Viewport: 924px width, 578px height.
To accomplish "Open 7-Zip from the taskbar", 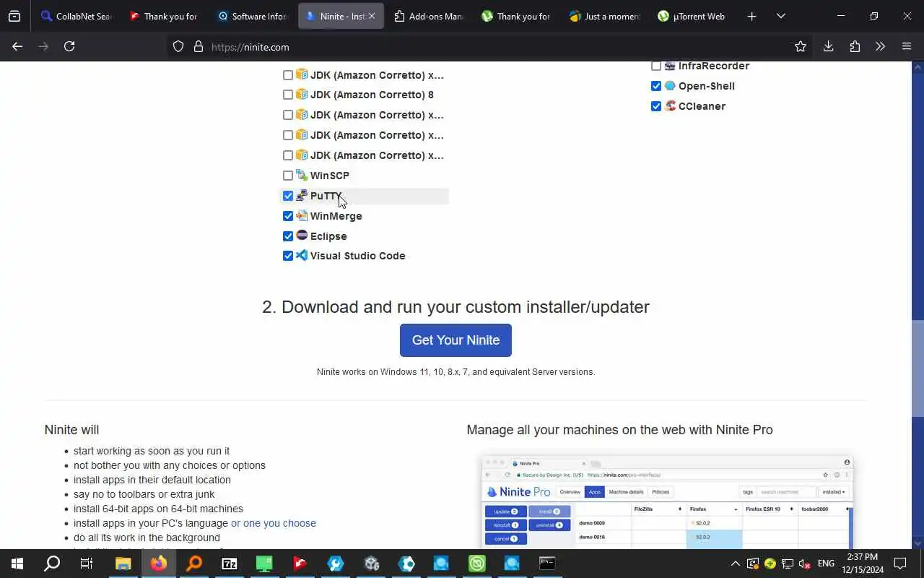I will click(229, 564).
